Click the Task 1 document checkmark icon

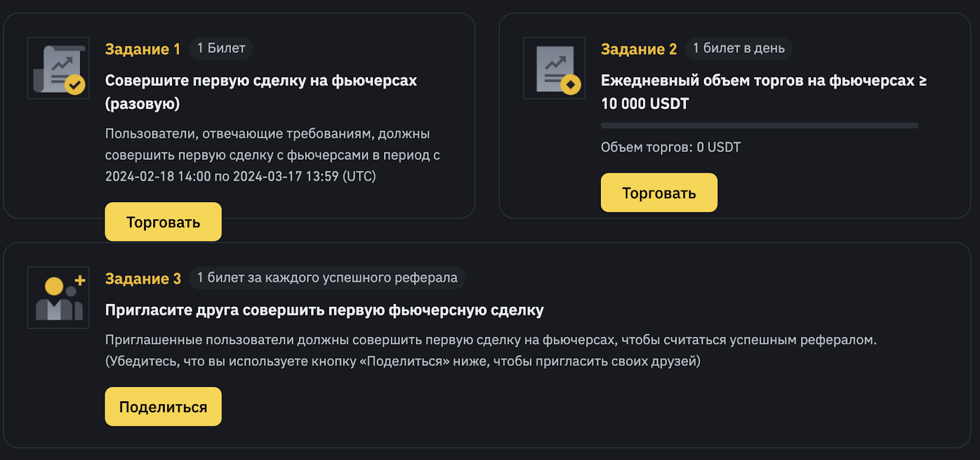59,68
